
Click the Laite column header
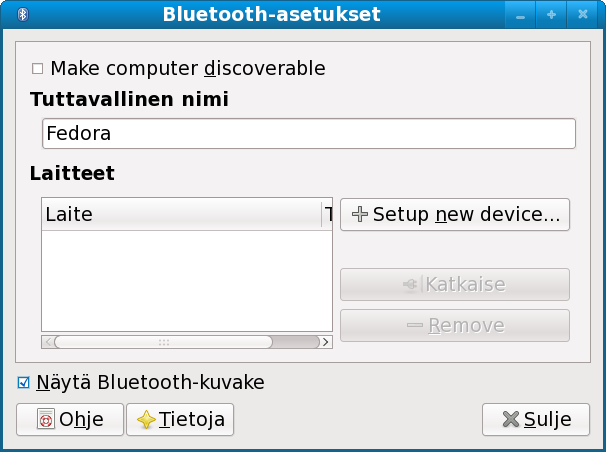[180, 214]
